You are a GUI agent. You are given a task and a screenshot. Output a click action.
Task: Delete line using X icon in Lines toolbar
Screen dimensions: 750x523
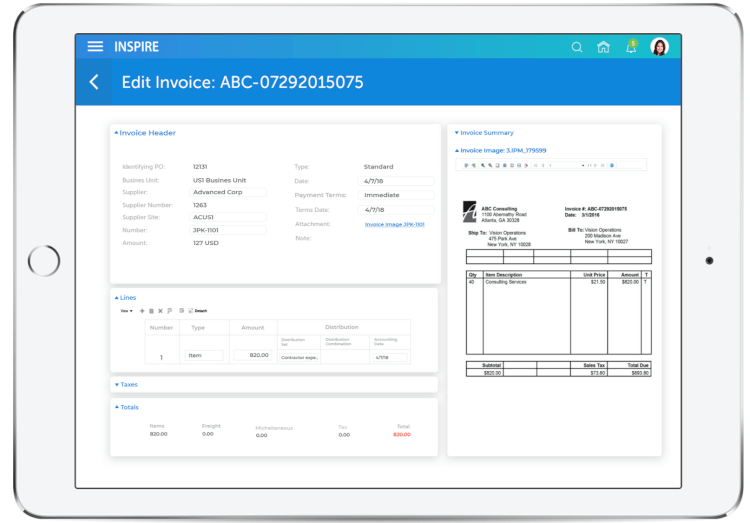pos(160,311)
